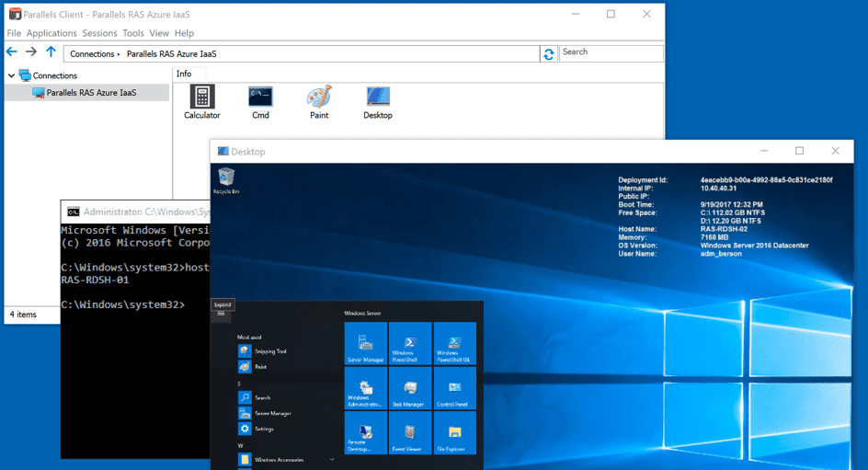Open the File menu
868x470 pixels.
point(14,33)
